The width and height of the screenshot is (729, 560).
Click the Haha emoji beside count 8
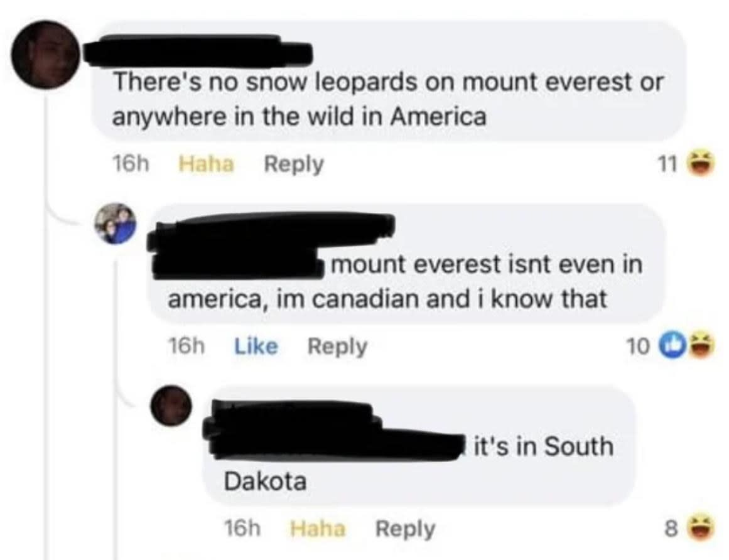click(701, 529)
